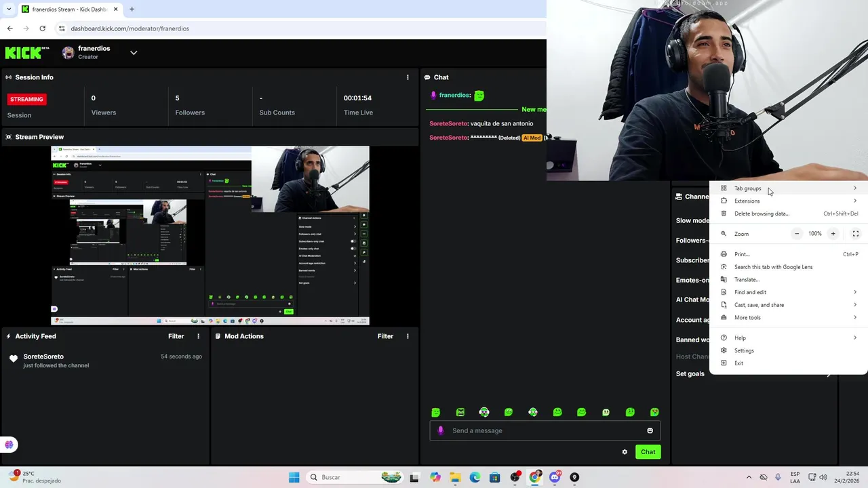Screen dimensions: 868x488
Task: Select Print from Chrome menu
Action: [x=789, y=254]
